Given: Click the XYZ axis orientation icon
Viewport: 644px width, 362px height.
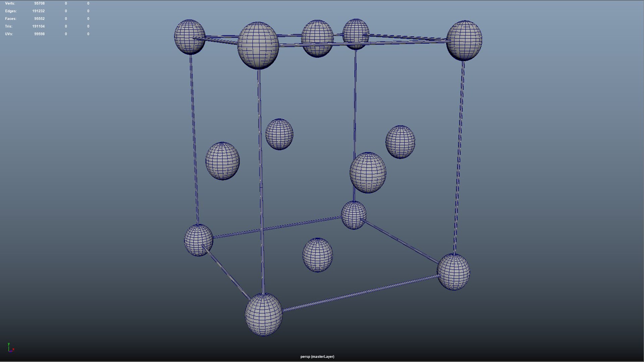Looking at the screenshot, I should (x=10, y=348).
